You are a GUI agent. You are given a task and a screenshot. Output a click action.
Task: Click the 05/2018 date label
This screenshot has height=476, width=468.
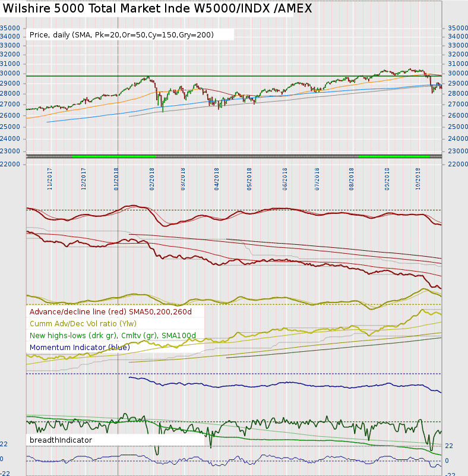click(249, 179)
